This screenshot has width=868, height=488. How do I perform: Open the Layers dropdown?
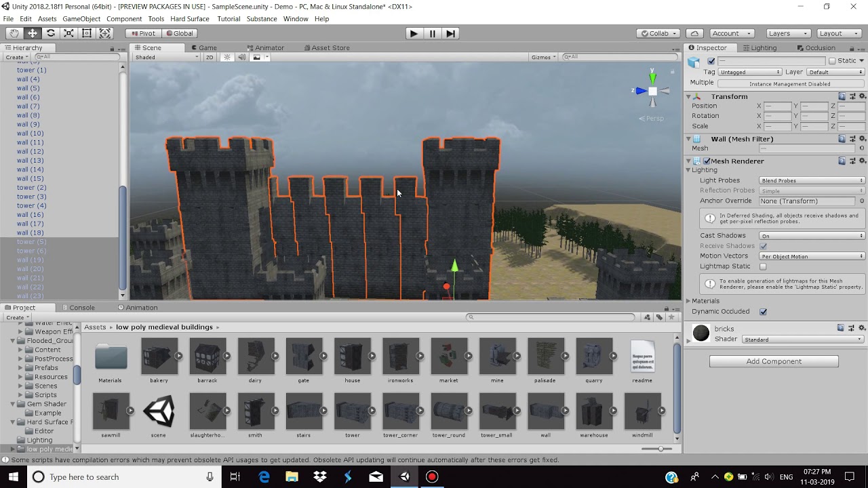point(787,33)
